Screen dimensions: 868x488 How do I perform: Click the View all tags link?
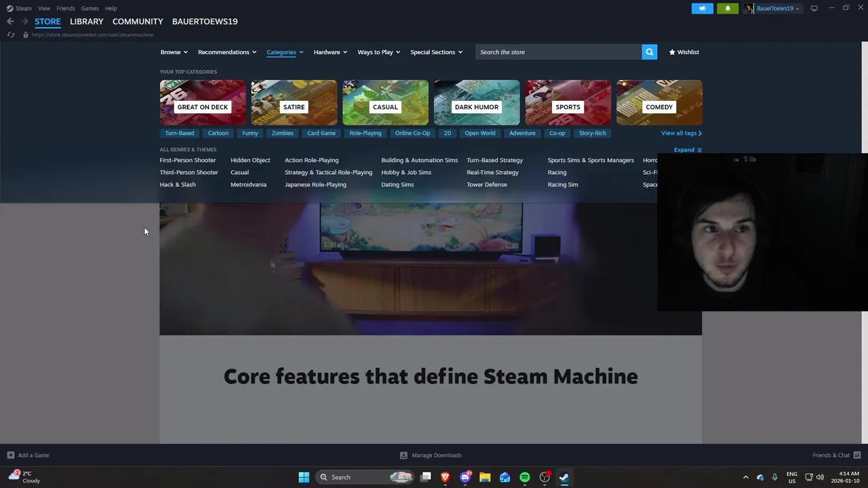682,134
